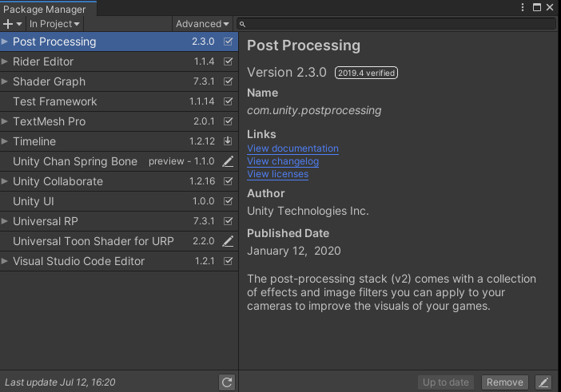Click the TextMesh Pro installed checkmark
This screenshot has height=392, width=561.
point(228,121)
